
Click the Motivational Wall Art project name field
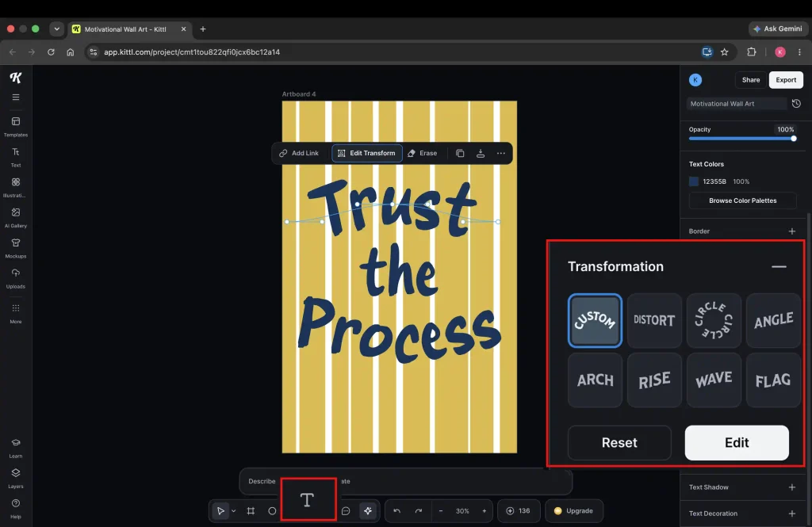tap(737, 104)
